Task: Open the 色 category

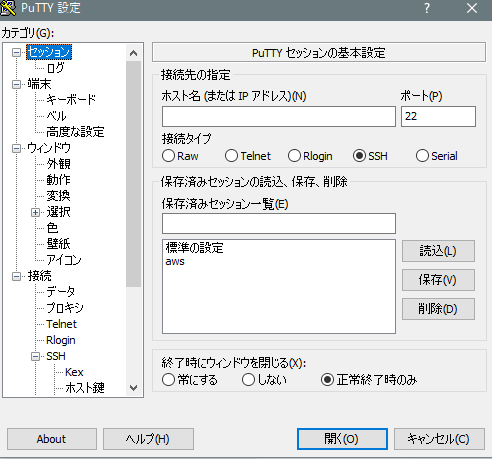Action: point(52,228)
